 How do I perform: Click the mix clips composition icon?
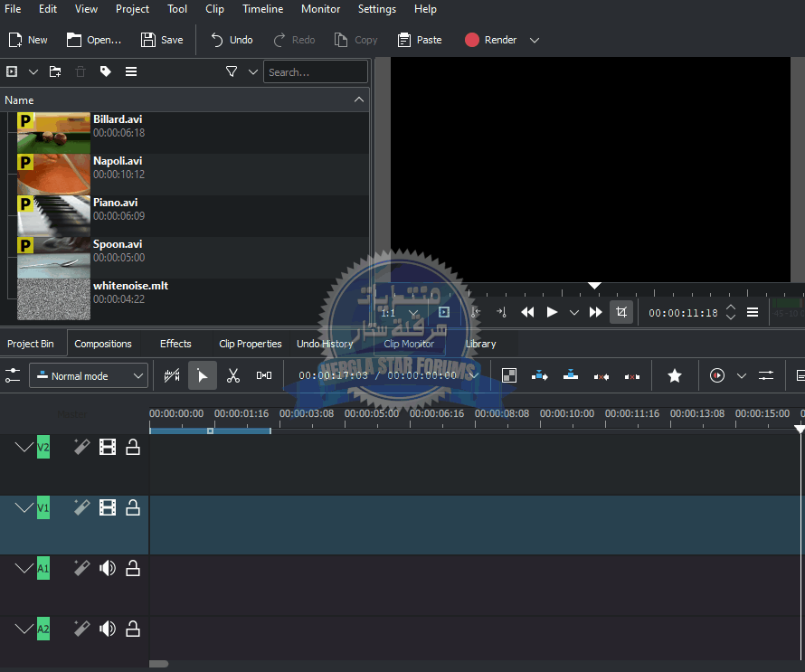click(x=509, y=375)
